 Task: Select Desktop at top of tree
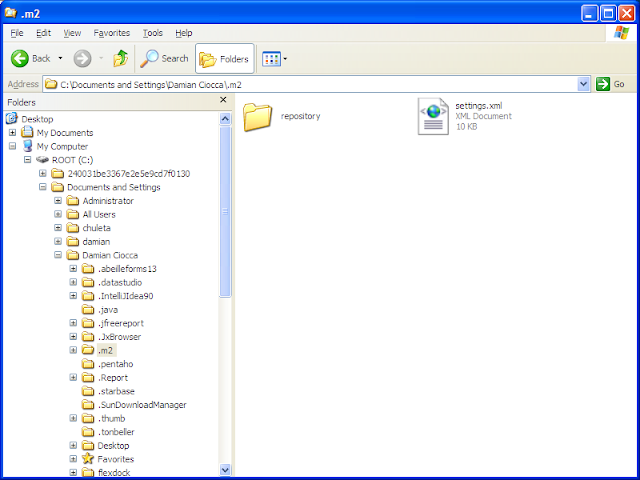(x=37, y=119)
